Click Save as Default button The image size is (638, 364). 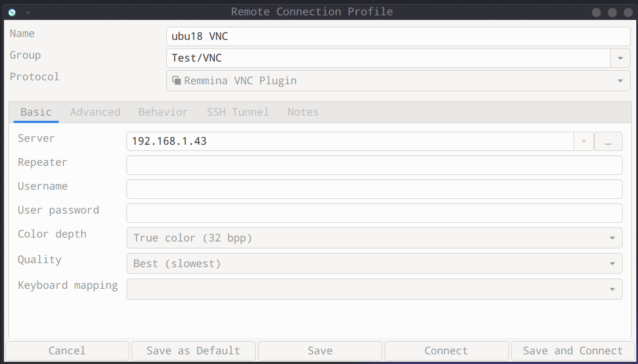[x=193, y=351]
